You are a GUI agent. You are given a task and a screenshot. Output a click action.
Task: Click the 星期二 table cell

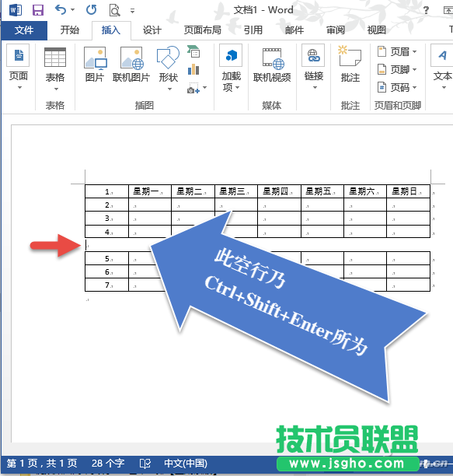pos(193,191)
